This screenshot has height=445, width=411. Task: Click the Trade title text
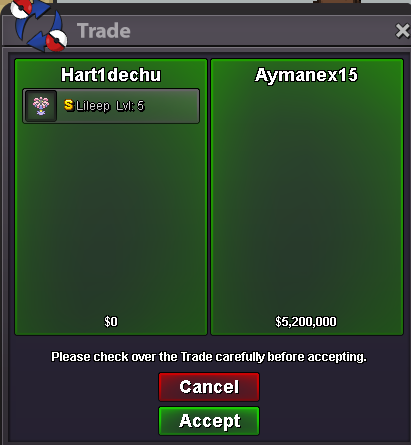(x=104, y=31)
